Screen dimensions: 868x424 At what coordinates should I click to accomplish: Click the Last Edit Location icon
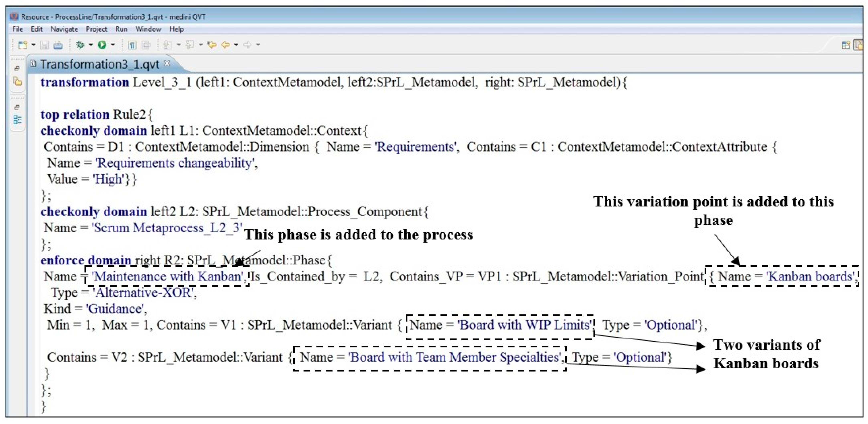coord(212,45)
